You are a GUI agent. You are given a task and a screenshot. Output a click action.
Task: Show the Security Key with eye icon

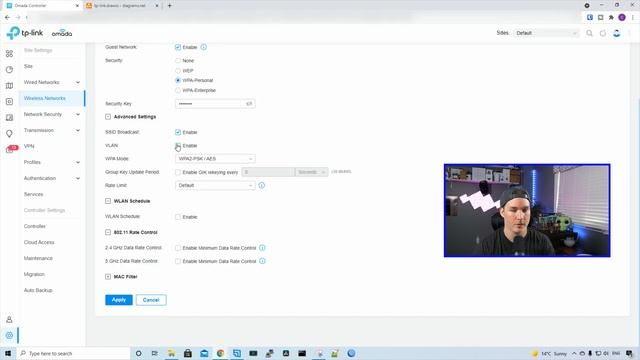249,104
